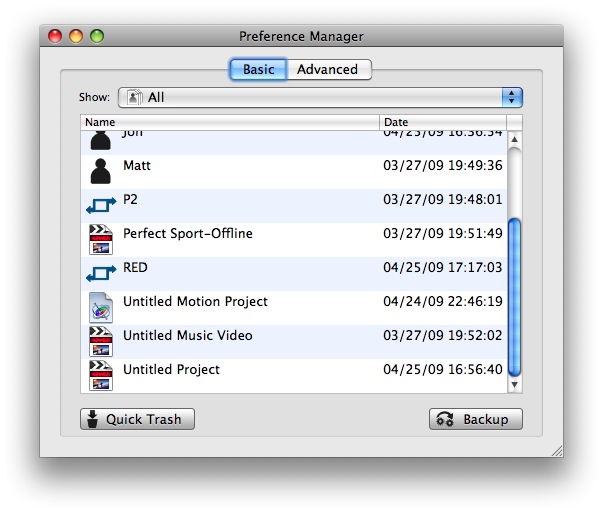The height and width of the screenshot is (512, 603).
Task: Close the Preference Manager window
Action: (x=55, y=36)
